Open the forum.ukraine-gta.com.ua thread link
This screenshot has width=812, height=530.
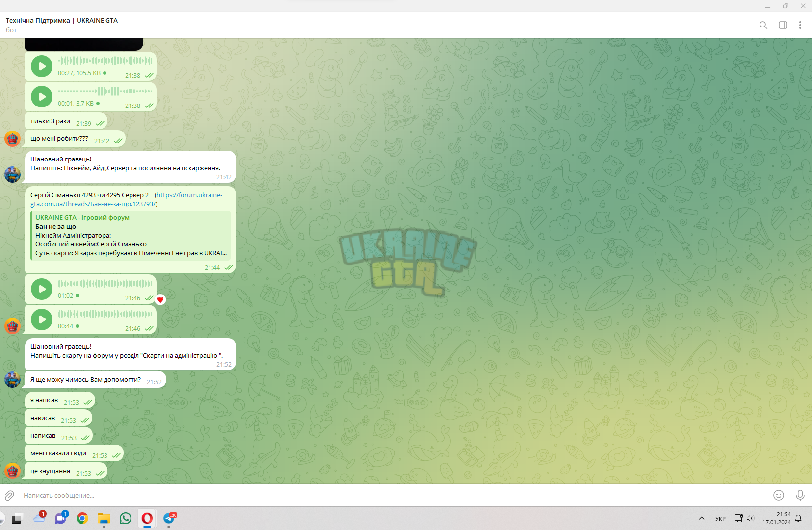pos(126,199)
